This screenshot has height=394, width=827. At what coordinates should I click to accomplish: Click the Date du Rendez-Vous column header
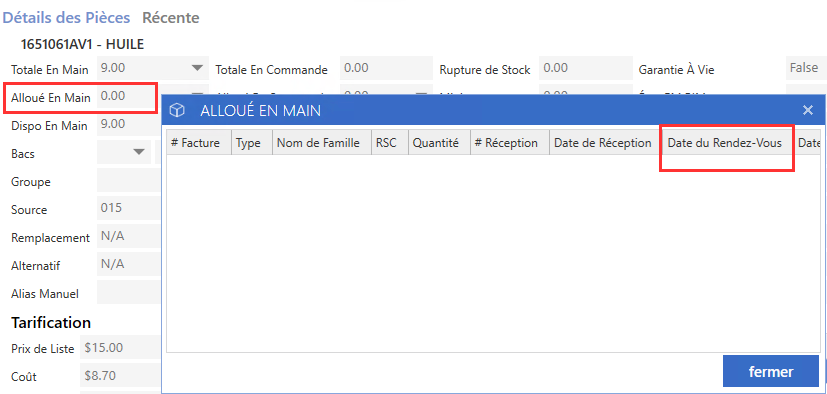(x=727, y=142)
